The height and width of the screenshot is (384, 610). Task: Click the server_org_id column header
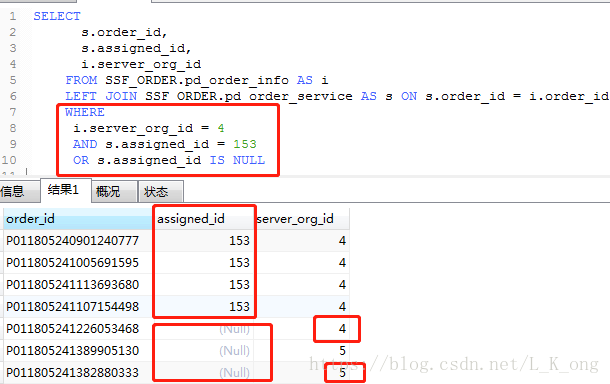[301, 219]
